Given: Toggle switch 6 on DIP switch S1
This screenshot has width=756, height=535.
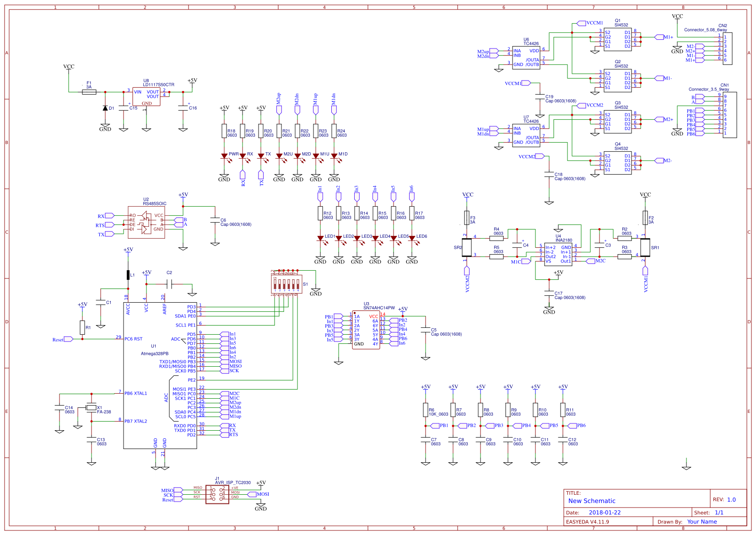Looking at the screenshot, I should (298, 285).
